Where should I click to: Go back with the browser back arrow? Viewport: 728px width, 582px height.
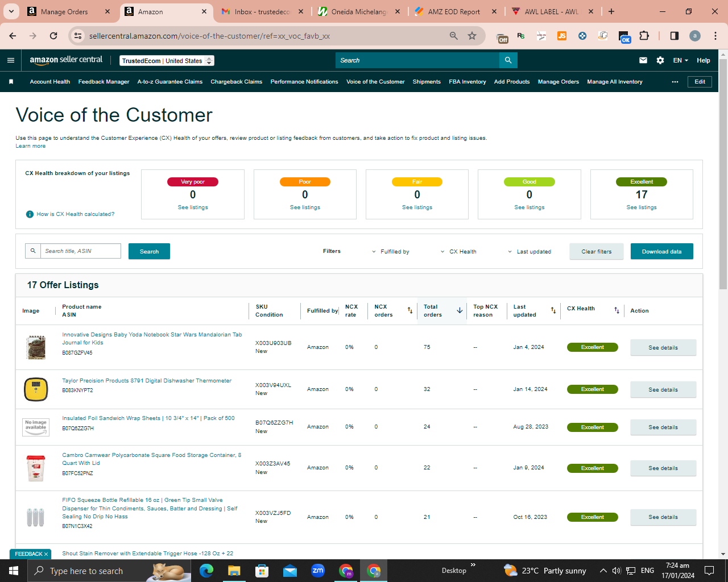coord(13,36)
